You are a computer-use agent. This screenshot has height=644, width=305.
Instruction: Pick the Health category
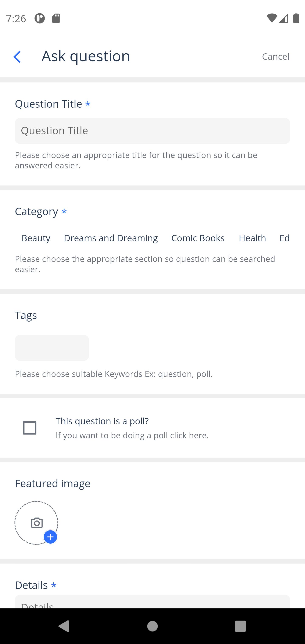(252, 238)
